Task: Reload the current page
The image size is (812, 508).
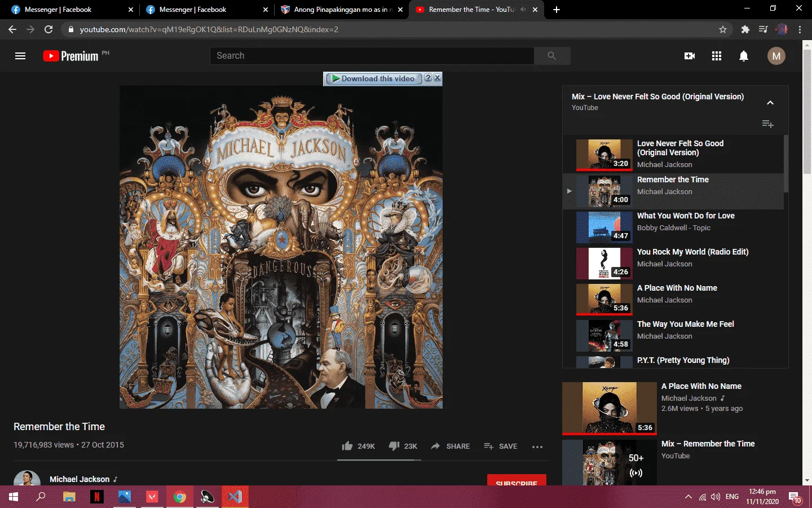Action: 48,29
